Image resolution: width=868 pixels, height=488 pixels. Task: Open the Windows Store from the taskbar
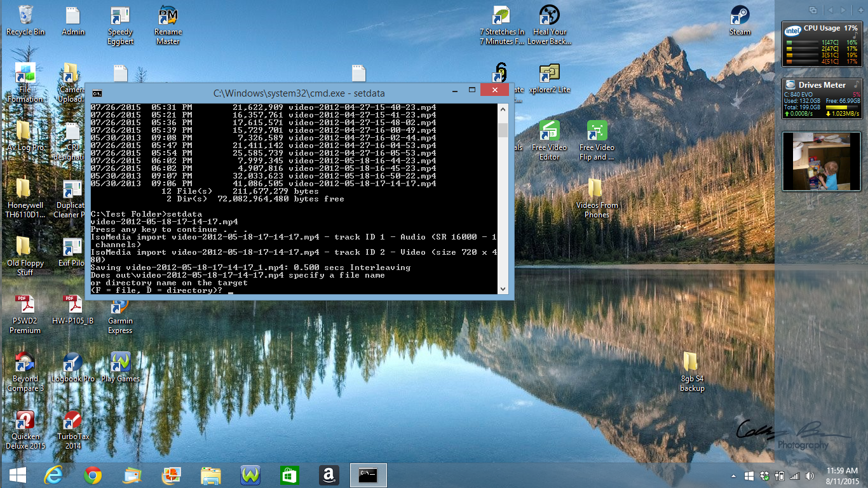point(290,475)
